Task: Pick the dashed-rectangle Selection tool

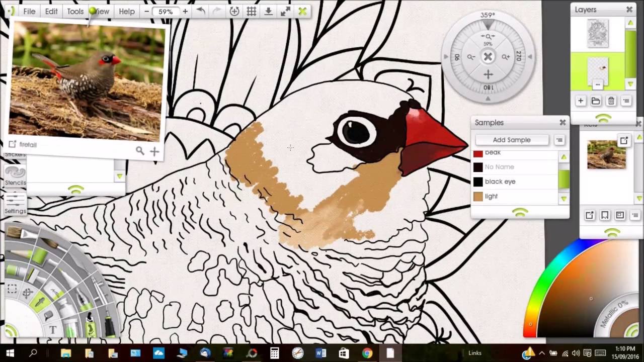Action: tap(12, 289)
